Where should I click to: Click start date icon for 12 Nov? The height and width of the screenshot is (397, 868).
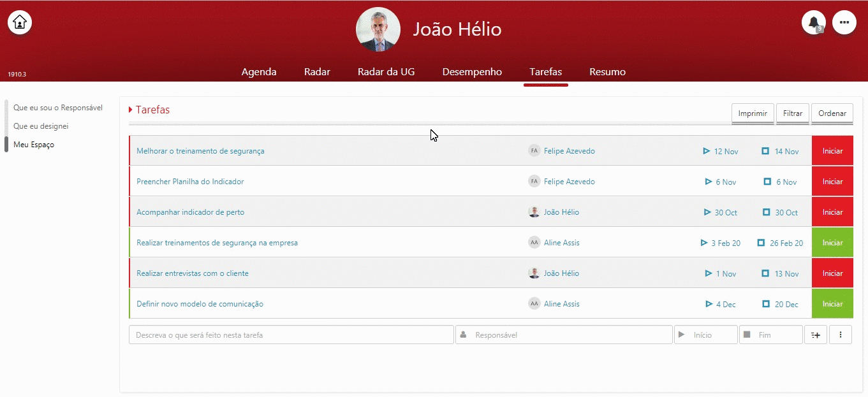tap(706, 151)
